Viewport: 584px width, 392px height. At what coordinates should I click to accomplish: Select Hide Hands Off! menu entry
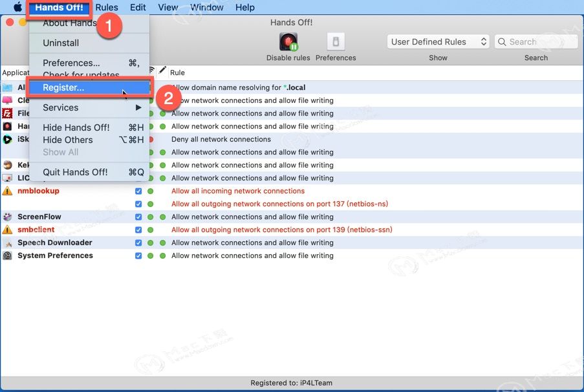(89, 127)
